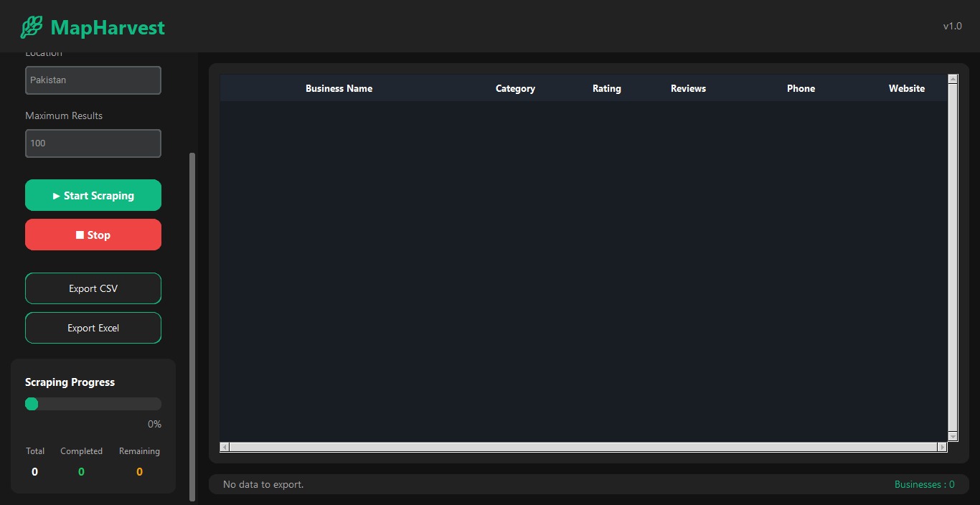This screenshot has width=980, height=505.
Task: Click the horizontal scrollbar left arrow
Action: pyautogui.click(x=225, y=447)
